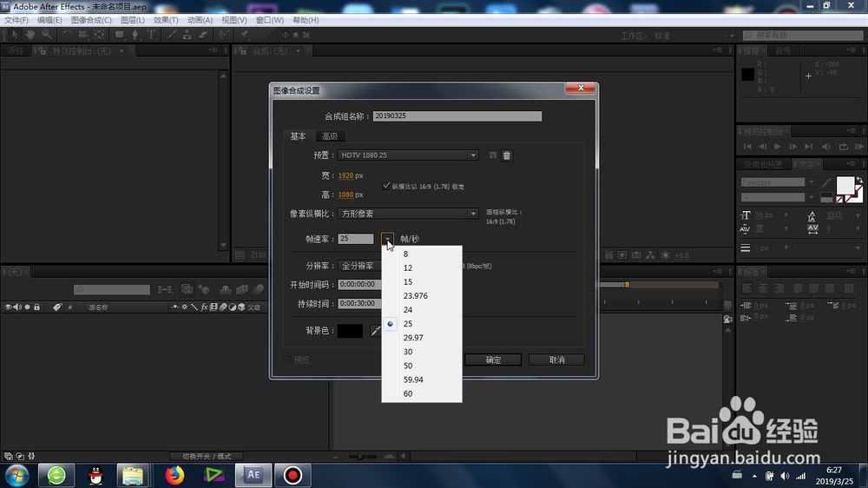
Task: Select the Clone Stamp tool
Action: pos(187,35)
